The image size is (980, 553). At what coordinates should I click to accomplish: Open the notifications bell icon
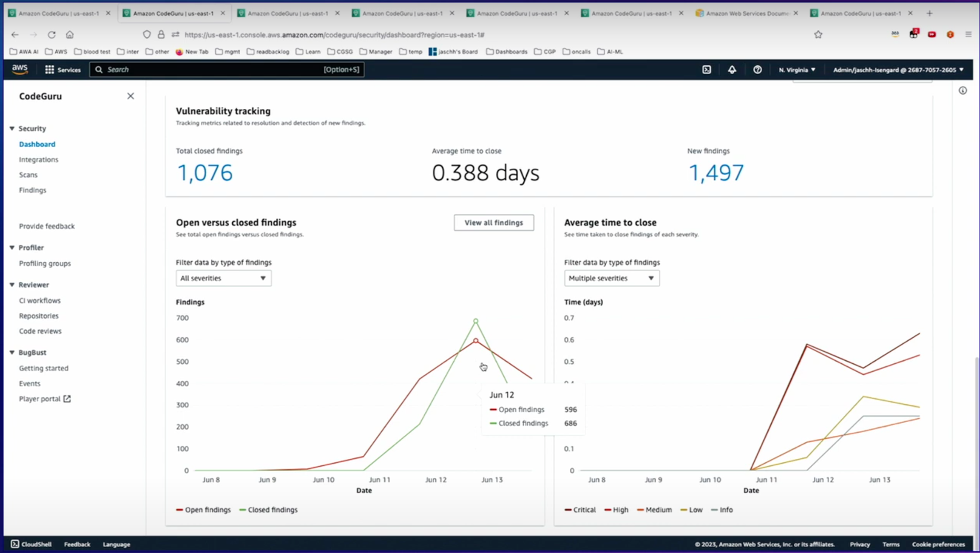coord(732,70)
